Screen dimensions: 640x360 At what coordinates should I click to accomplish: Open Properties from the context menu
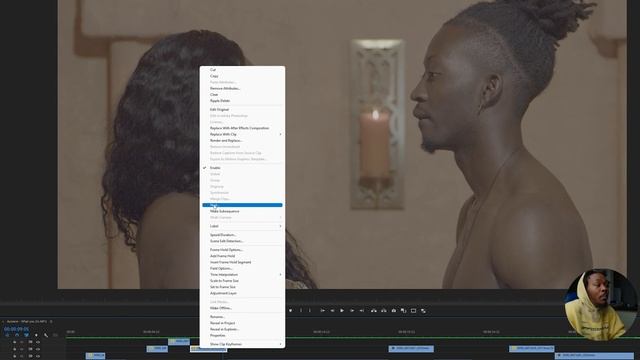242,336
